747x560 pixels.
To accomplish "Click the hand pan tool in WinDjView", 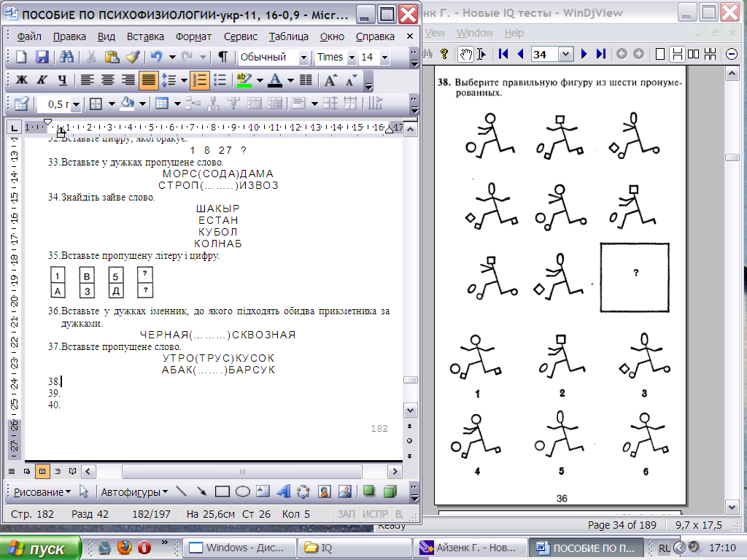I will click(x=465, y=54).
